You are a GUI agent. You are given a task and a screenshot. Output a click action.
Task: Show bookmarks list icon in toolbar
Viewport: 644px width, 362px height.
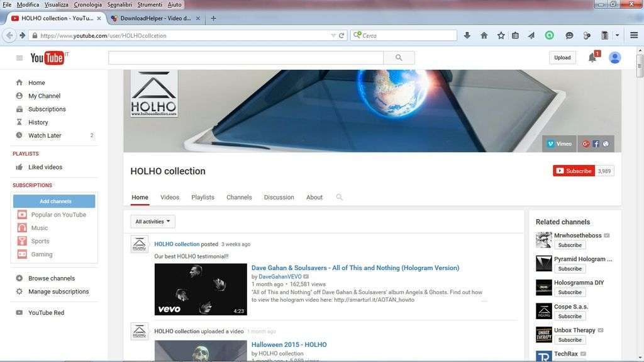[516, 35]
